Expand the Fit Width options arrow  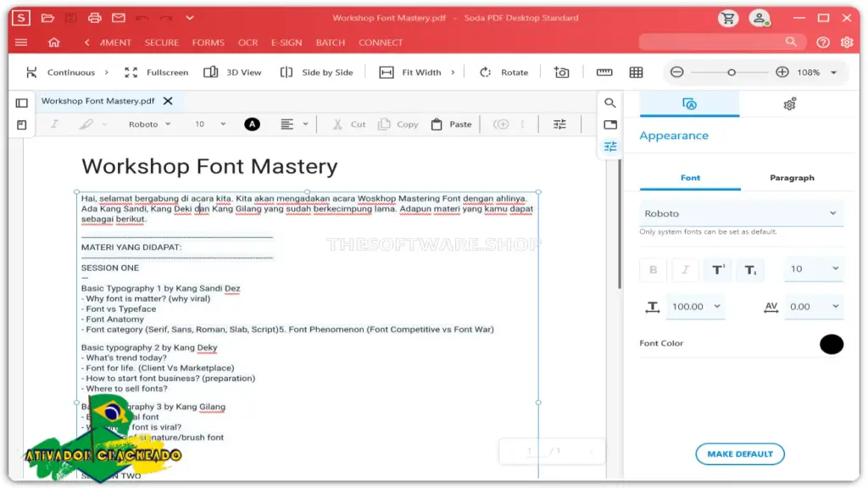pos(453,73)
